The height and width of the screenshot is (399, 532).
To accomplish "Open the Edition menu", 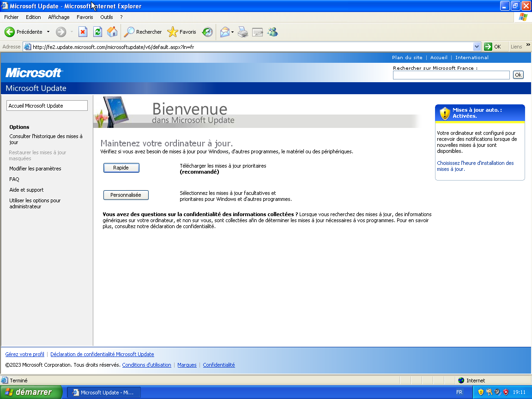I will 33,17.
